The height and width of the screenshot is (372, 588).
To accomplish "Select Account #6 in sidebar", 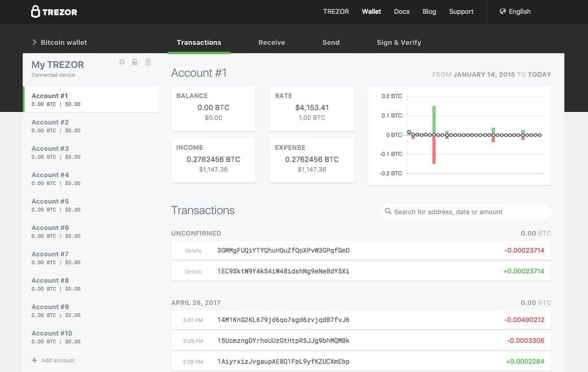I will click(x=91, y=231).
